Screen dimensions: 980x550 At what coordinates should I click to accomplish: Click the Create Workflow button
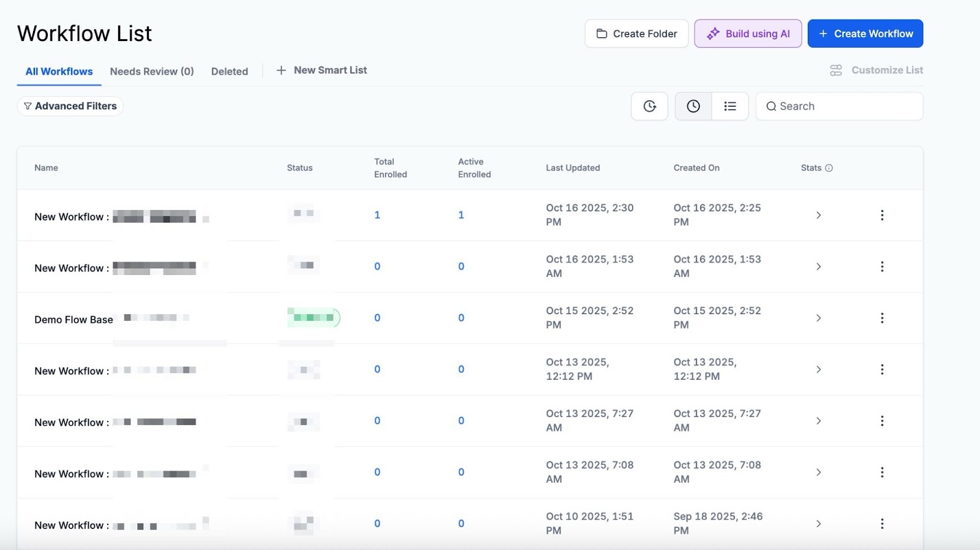click(x=865, y=34)
